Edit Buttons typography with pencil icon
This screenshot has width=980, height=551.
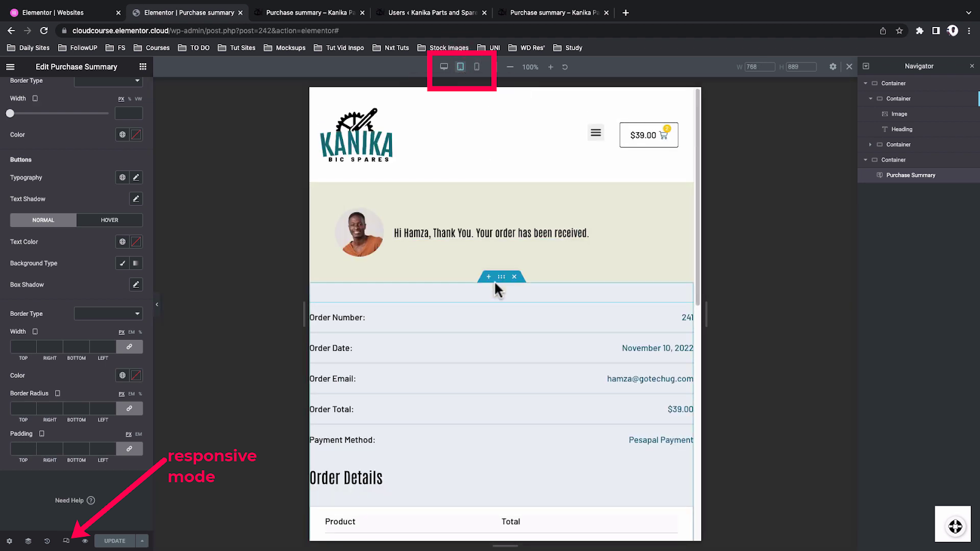point(136,178)
